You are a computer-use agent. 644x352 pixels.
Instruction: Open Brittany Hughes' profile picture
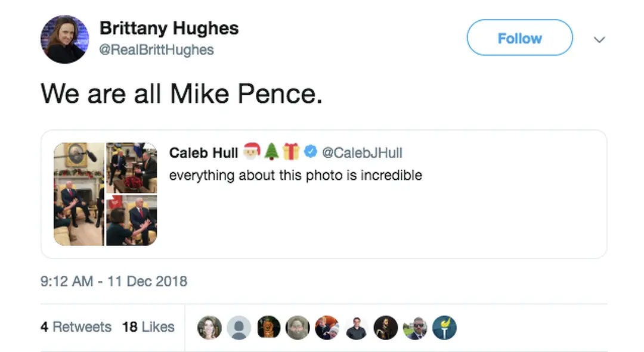(x=64, y=39)
